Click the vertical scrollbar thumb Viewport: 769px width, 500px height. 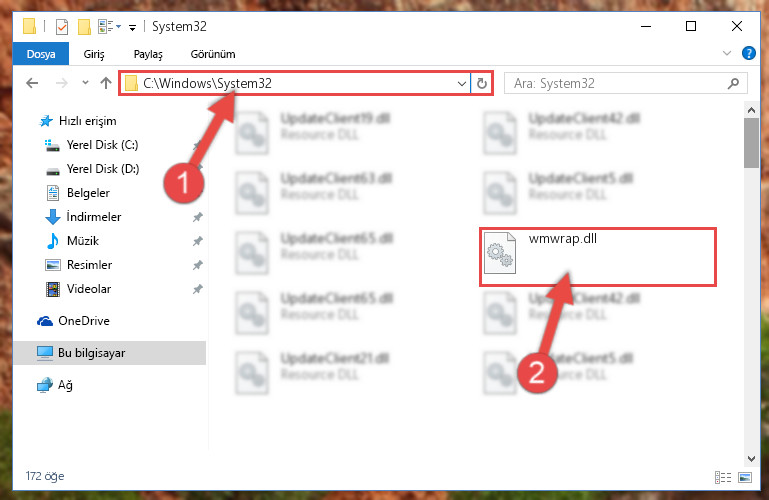click(751, 143)
